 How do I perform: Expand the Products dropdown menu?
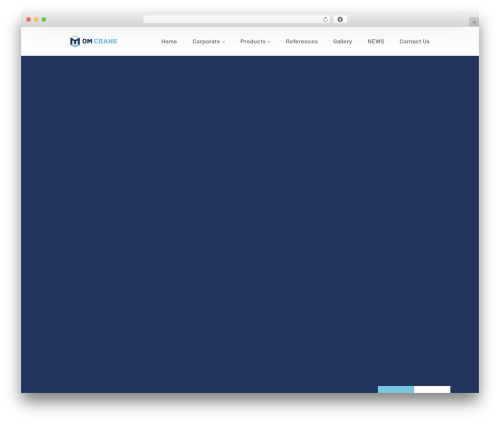pos(255,41)
